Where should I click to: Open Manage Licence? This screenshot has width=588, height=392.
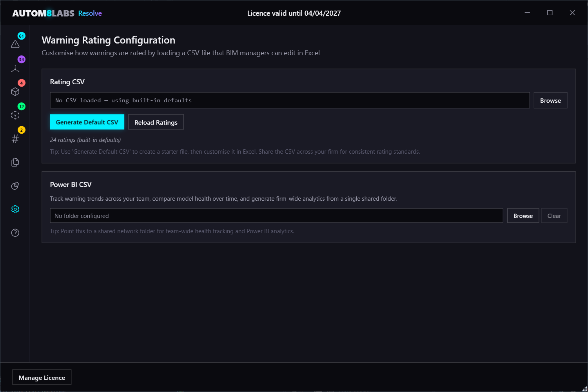pyautogui.click(x=42, y=377)
